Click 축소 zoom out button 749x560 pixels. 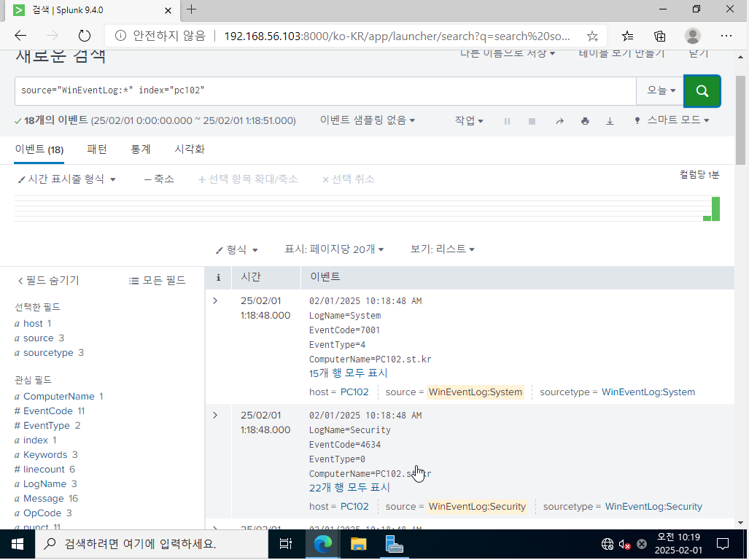click(x=159, y=179)
